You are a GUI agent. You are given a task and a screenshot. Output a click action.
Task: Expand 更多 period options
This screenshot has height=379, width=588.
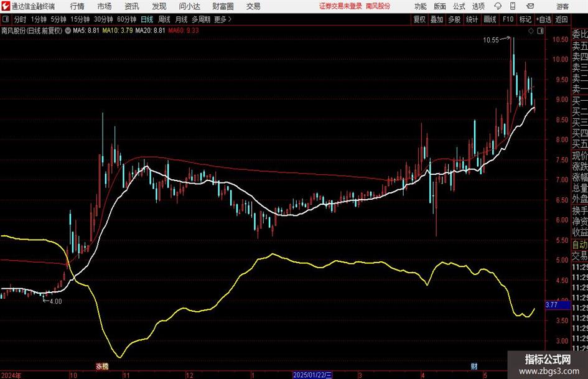(223, 19)
